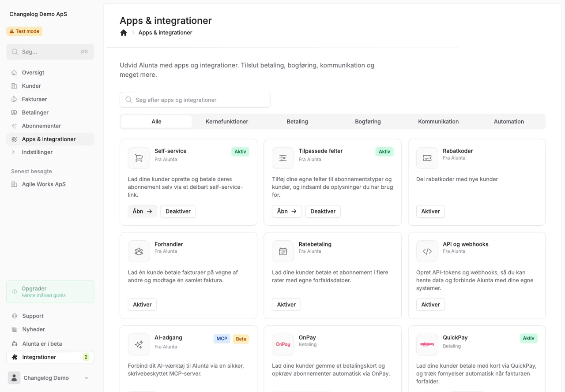Open the Changelog Demo account dropdown
565x392 pixels.
pyautogui.click(x=50, y=378)
